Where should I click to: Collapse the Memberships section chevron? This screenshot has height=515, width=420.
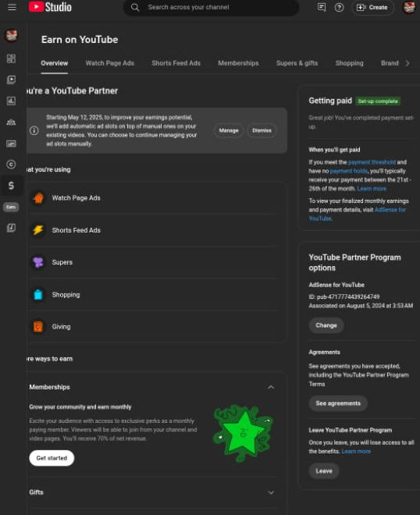[x=271, y=387]
